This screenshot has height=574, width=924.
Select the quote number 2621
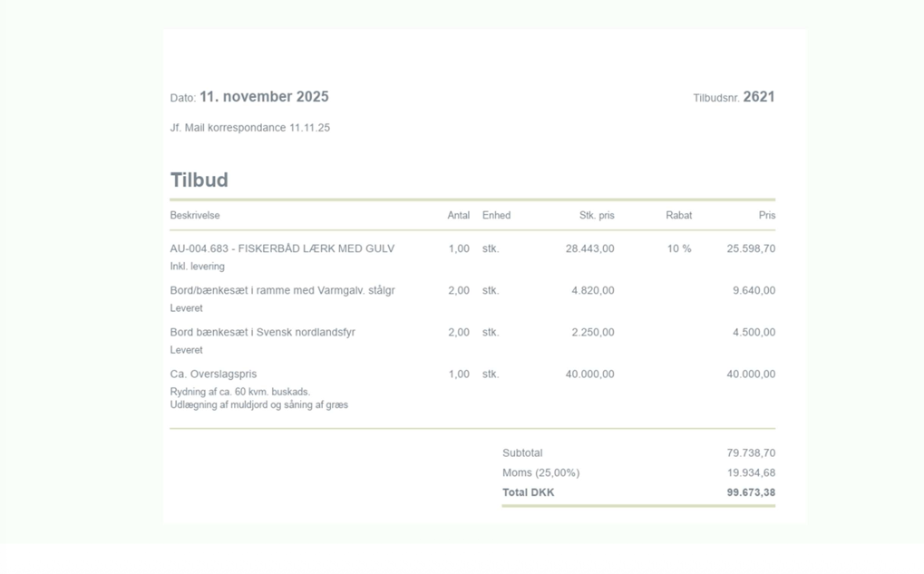(759, 97)
